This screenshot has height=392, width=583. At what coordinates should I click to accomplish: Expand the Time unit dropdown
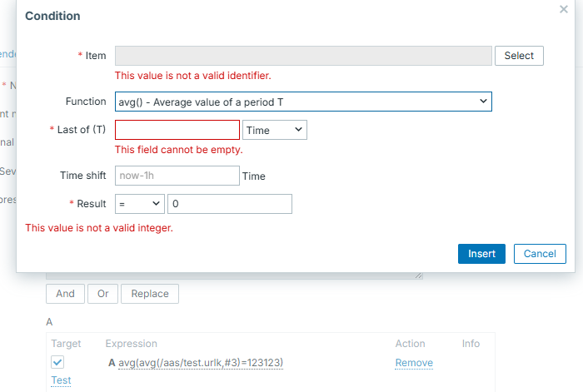tap(274, 130)
